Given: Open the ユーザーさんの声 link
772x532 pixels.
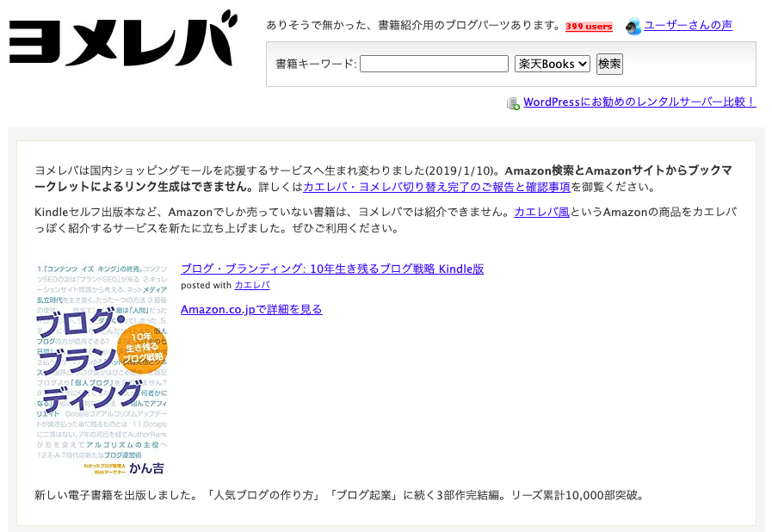Looking at the screenshot, I should coord(688,25).
